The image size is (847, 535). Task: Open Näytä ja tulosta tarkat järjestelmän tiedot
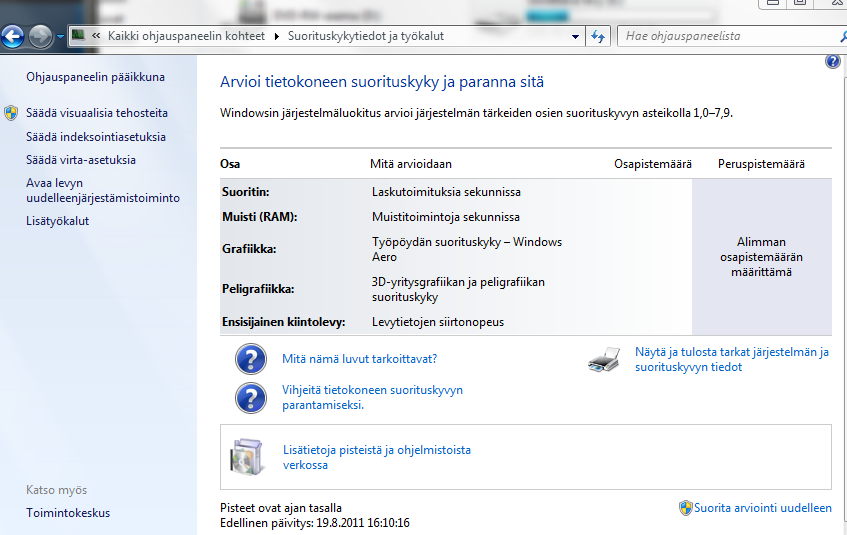pos(731,359)
